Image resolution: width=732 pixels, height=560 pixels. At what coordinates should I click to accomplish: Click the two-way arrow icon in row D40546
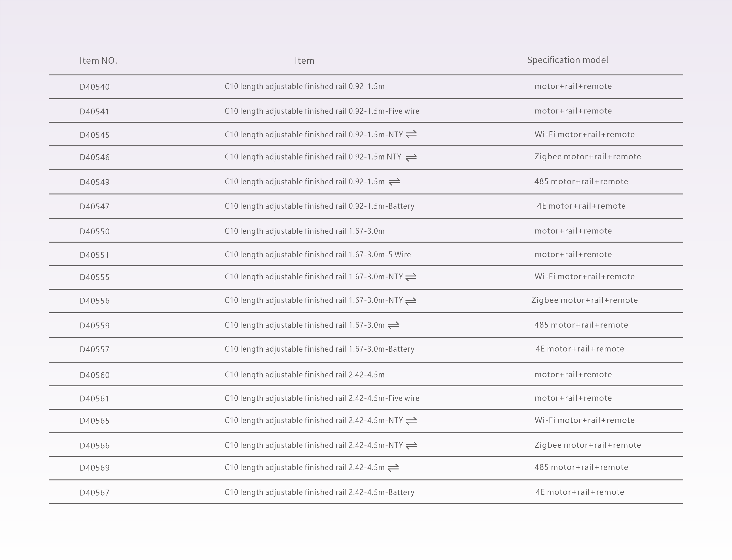coord(411,157)
